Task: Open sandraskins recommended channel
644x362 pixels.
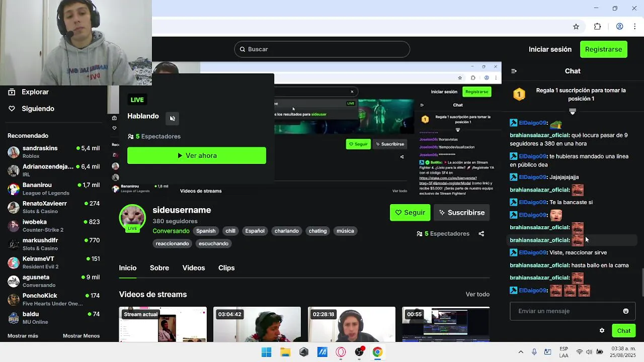Action: click(53, 152)
